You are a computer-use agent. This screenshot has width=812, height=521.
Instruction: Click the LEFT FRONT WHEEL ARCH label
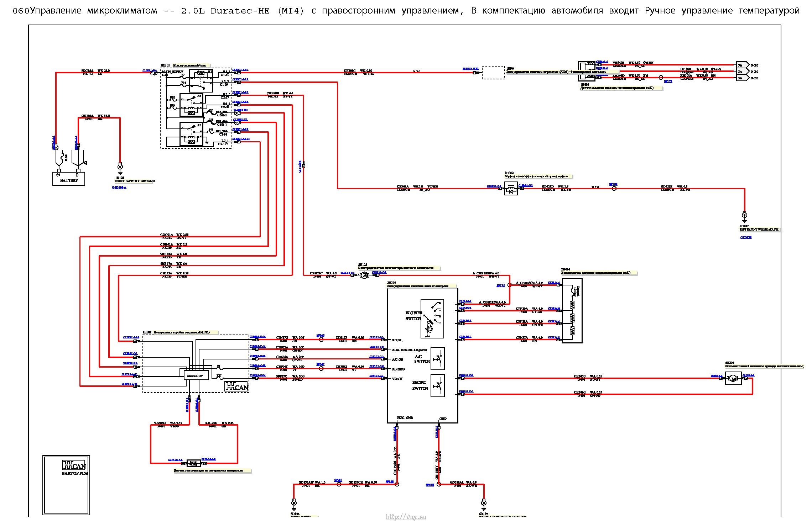coord(759,229)
